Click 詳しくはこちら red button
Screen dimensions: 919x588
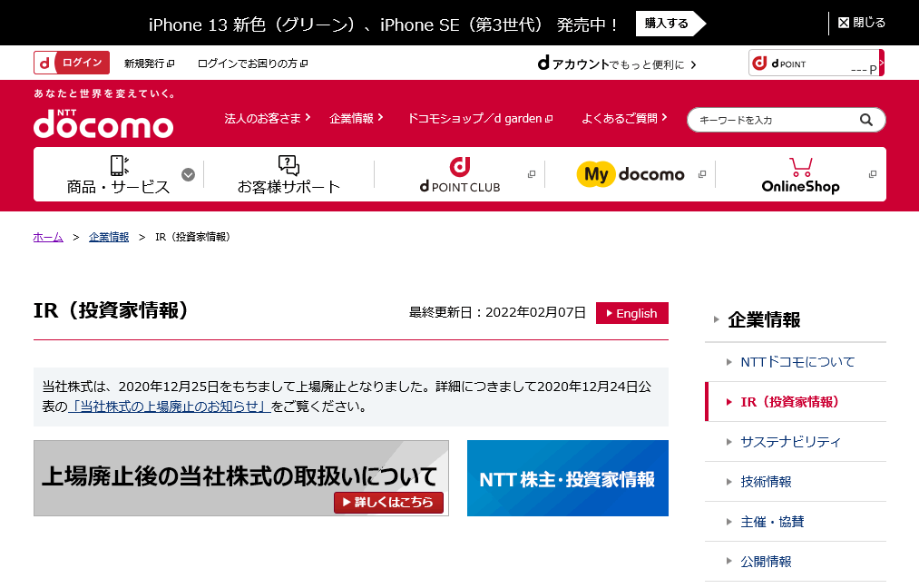388,503
